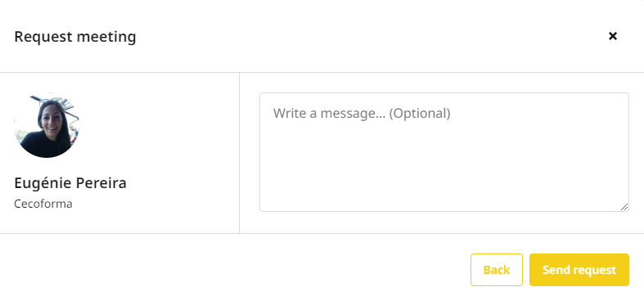Click the outlined Back button

click(497, 270)
